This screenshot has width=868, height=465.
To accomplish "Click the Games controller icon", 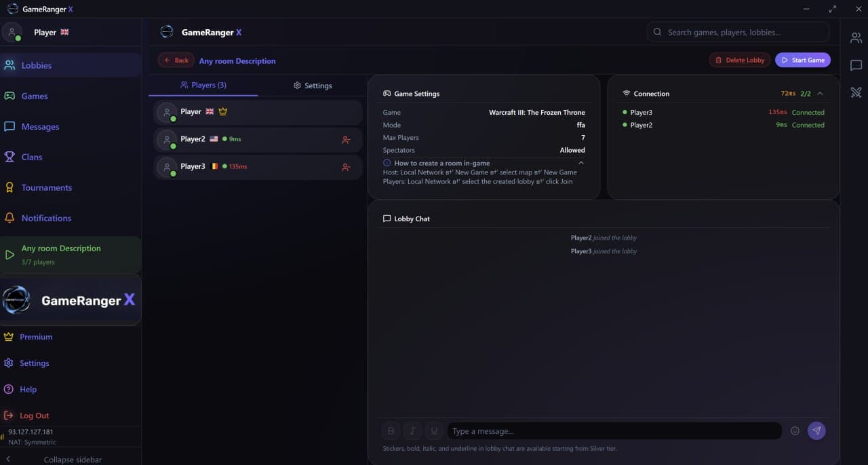I will tap(9, 96).
